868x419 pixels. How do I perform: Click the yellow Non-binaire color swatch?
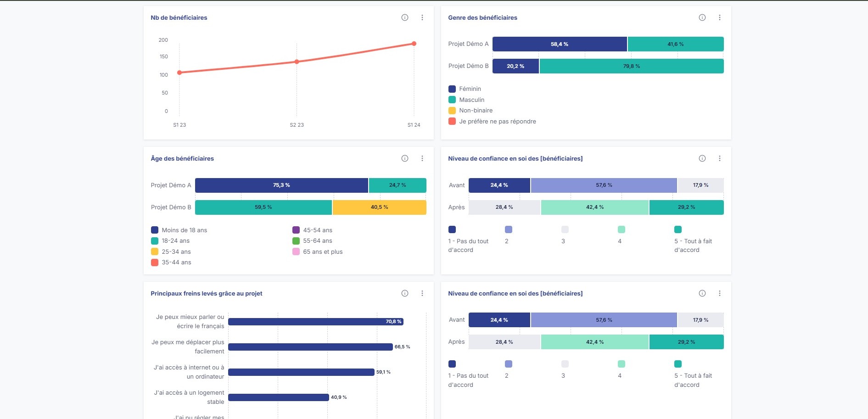click(x=452, y=111)
